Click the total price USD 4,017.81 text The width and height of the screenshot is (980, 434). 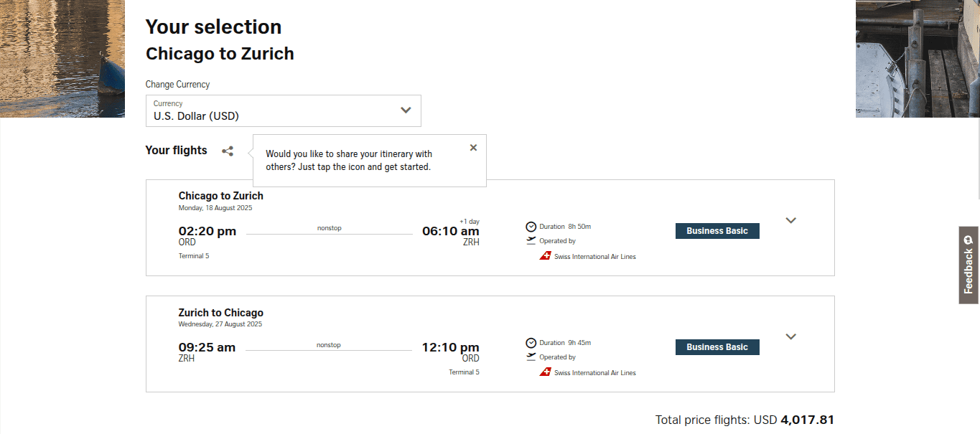click(x=745, y=419)
